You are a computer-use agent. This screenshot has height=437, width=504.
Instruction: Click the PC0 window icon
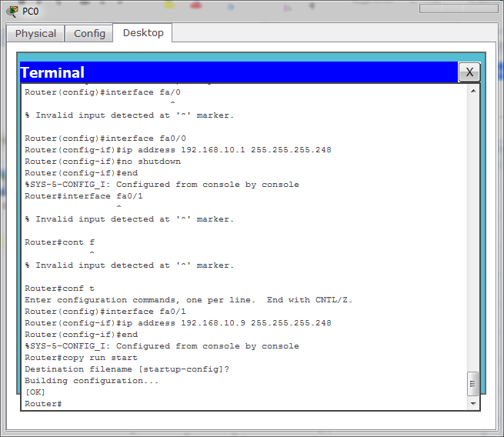click(x=12, y=12)
